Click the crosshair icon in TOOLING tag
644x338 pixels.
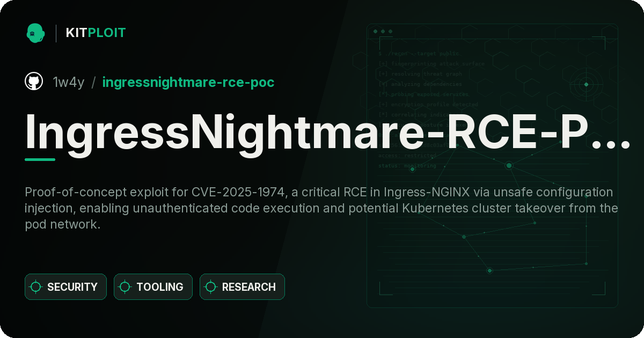(125, 287)
